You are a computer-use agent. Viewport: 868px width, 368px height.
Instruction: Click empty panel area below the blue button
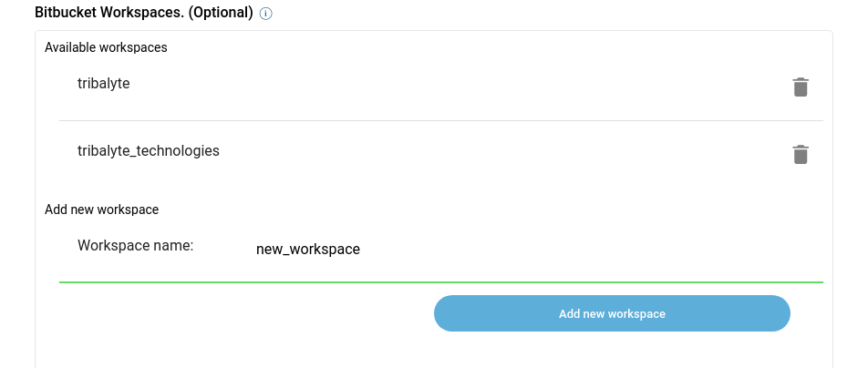click(434, 351)
